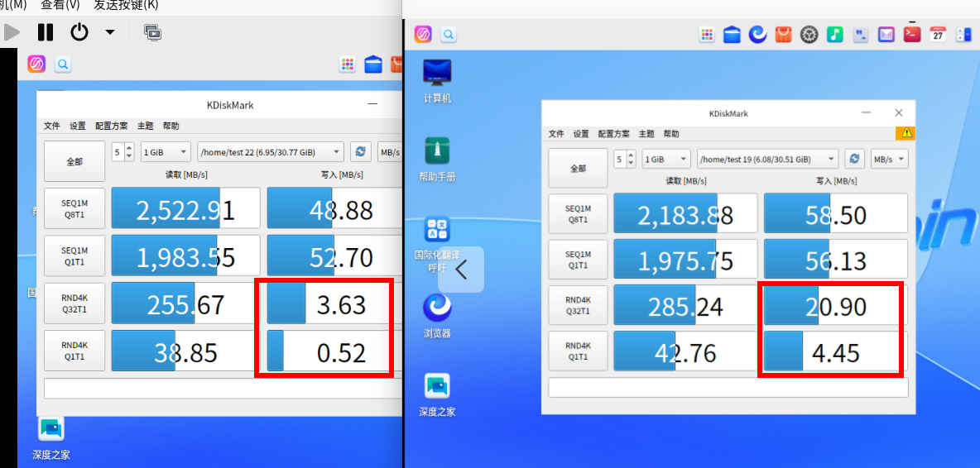Open the launcher in the left desktop
This screenshot has height=468, width=980.
(36, 64)
